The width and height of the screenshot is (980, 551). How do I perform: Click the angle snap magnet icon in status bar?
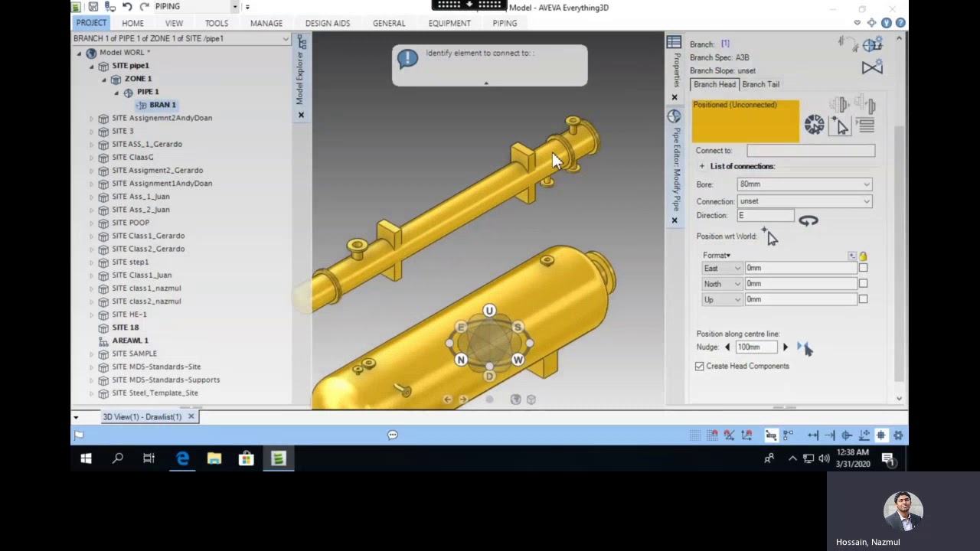pos(729,435)
